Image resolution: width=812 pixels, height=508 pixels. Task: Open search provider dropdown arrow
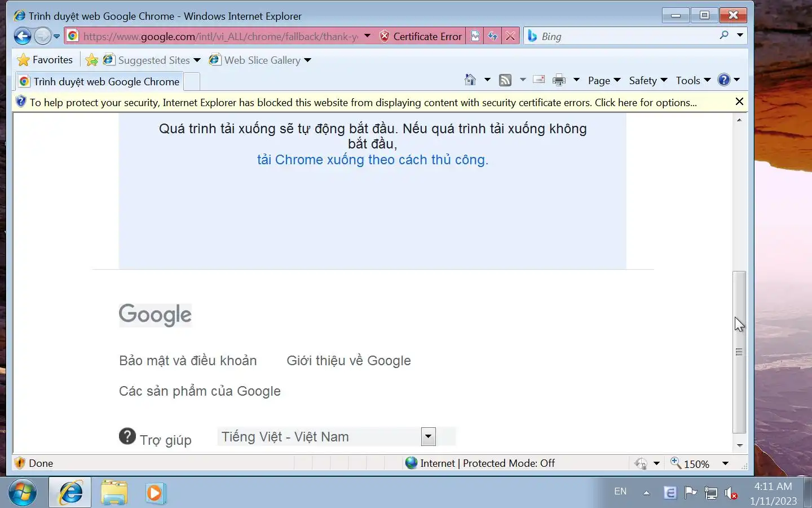(740, 36)
